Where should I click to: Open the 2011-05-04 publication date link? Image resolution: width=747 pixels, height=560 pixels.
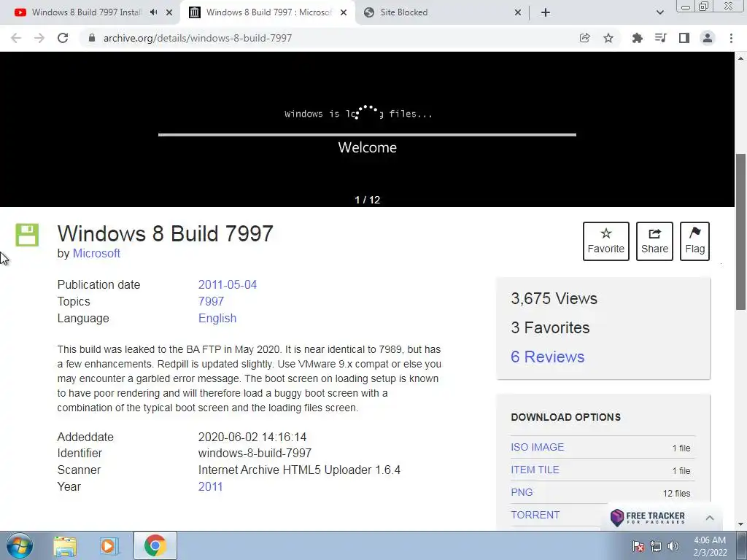point(228,285)
